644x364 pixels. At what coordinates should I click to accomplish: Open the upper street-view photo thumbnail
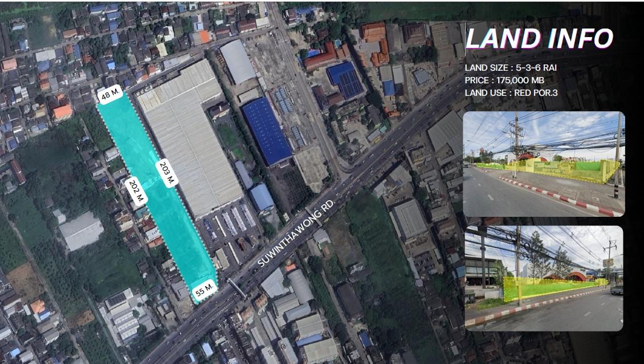click(544, 164)
